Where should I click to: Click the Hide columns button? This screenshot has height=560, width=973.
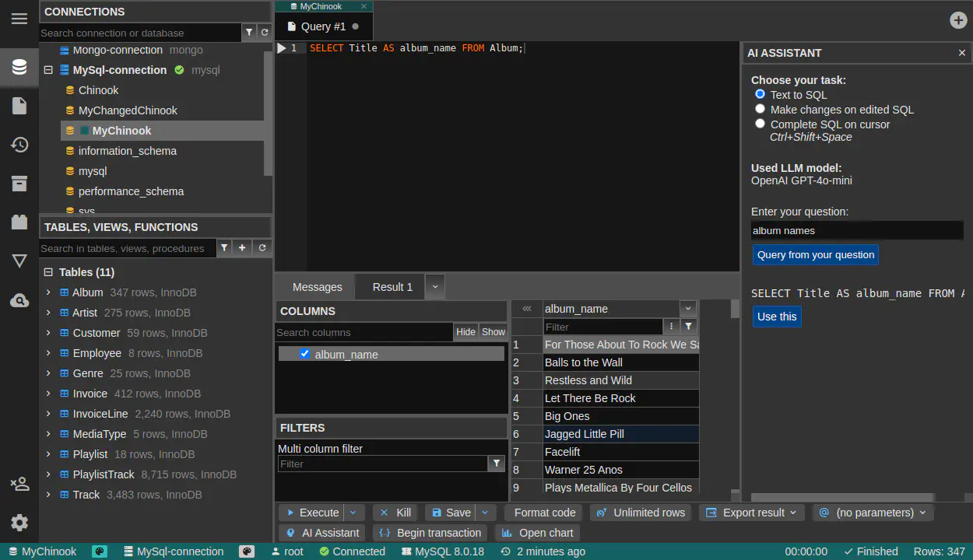coord(465,332)
